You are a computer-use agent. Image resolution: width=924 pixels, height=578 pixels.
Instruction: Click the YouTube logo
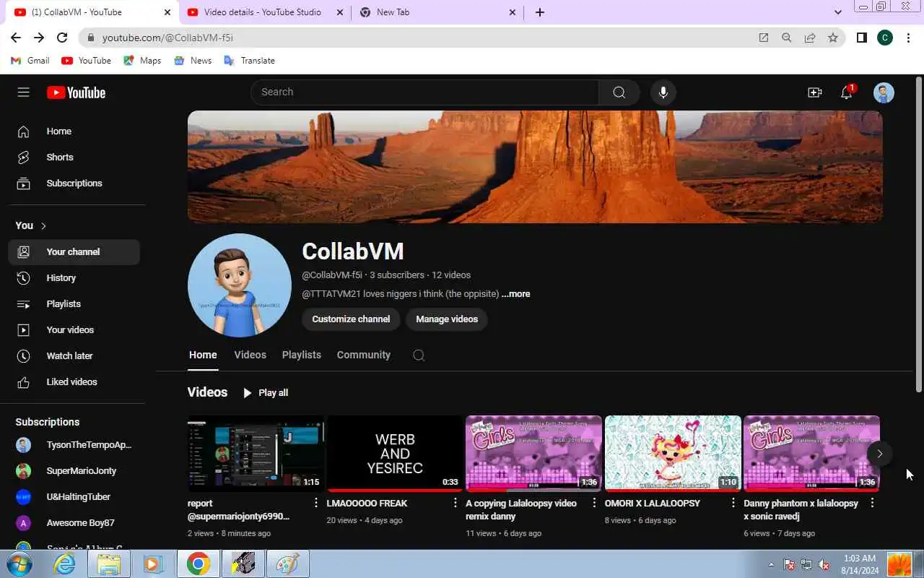[x=76, y=92]
